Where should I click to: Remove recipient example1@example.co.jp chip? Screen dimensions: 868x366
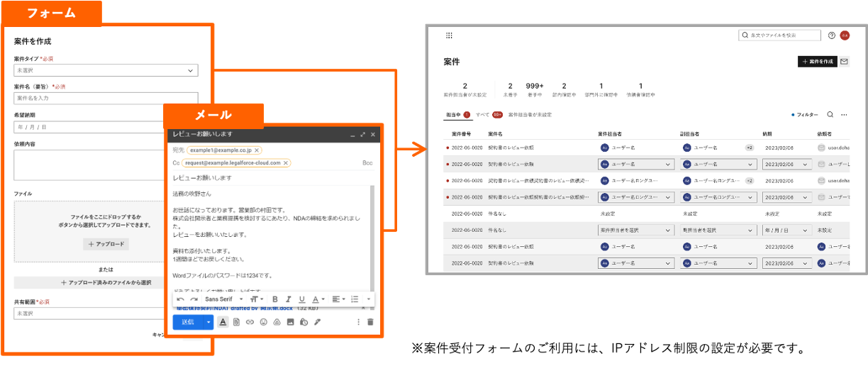pyautogui.click(x=257, y=150)
